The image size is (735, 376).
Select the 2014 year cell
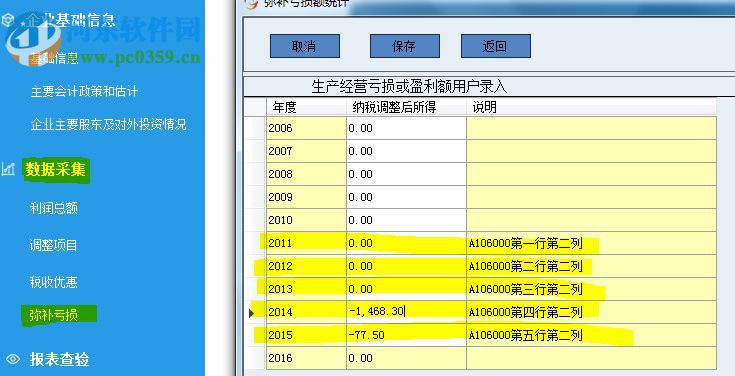(307, 312)
